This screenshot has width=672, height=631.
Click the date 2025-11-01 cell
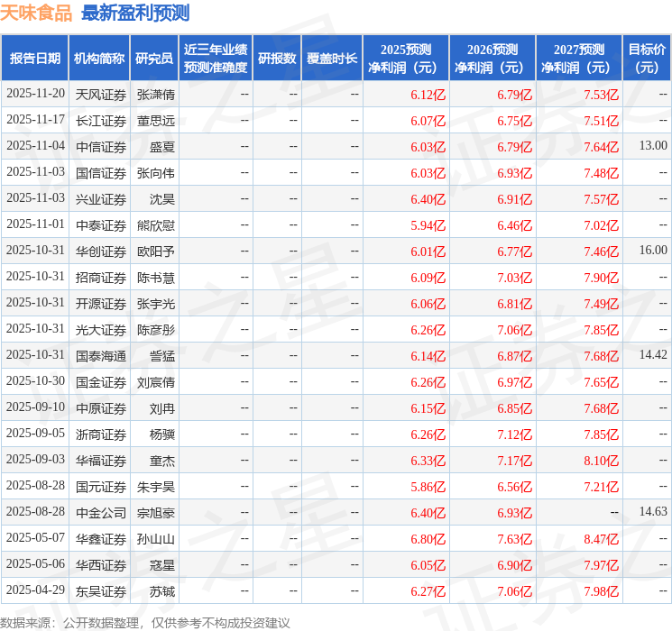click(x=35, y=224)
